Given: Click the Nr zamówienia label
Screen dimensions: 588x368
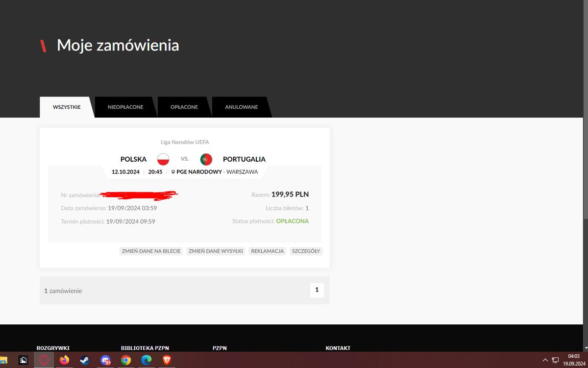Looking at the screenshot, I should pos(80,195).
